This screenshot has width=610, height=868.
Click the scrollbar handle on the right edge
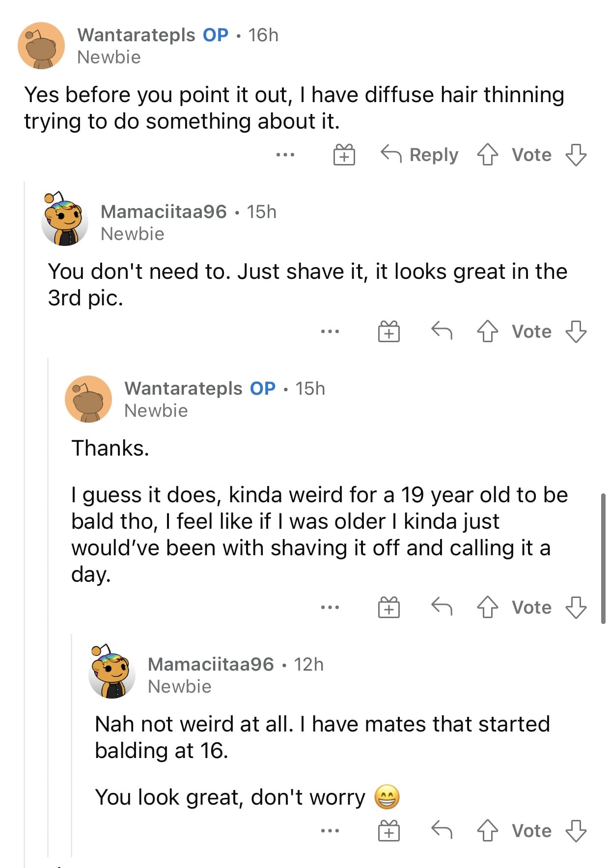pyautogui.click(x=603, y=558)
